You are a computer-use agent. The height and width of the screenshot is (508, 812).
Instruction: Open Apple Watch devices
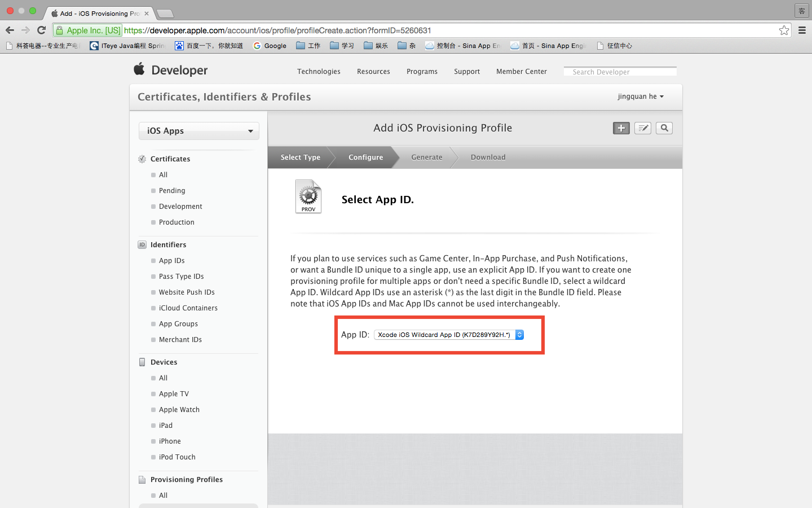coord(179,410)
